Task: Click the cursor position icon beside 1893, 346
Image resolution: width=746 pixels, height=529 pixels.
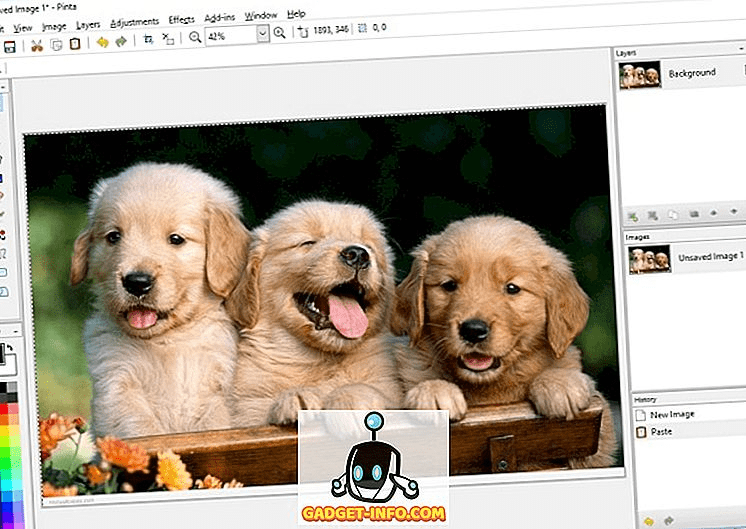Action: (303, 31)
